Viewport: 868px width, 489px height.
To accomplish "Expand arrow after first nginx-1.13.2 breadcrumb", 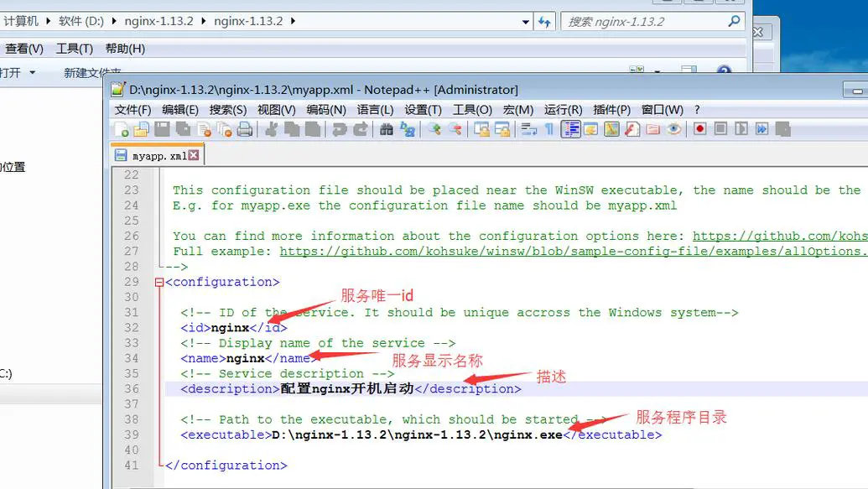I will (x=203, y=21).
